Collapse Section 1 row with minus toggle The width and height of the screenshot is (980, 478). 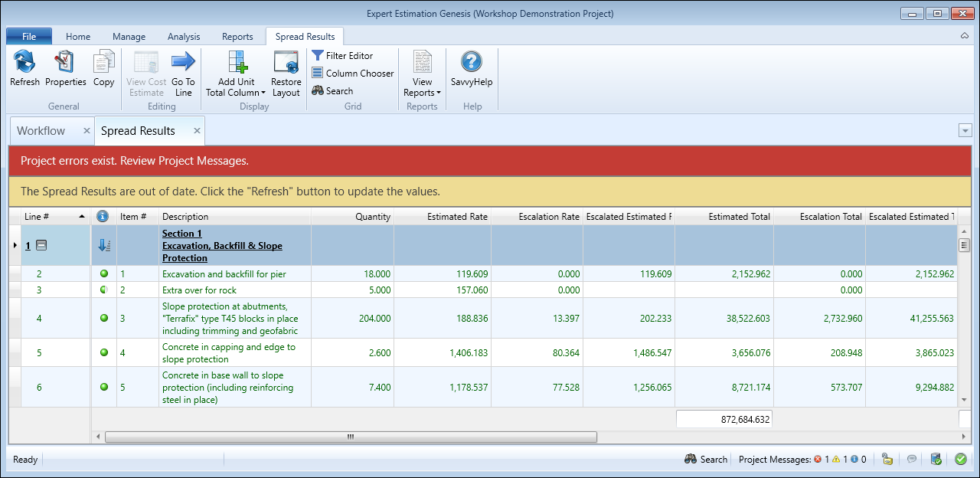pos(42,246)
